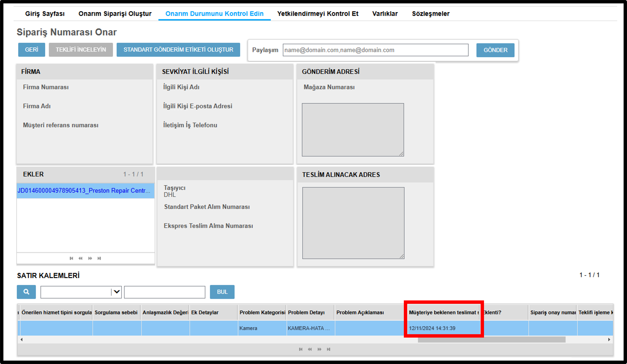The width and height of the screenshot is (627, 364).
Task: Select the 12/11/2024 14:31:39 date cell
Action: (x=444, y=328)
